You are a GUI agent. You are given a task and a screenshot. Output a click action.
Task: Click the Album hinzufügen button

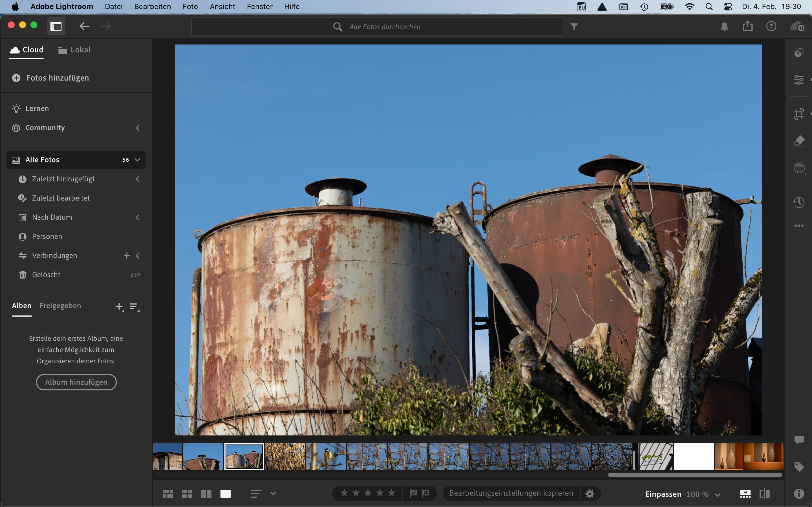tap(76, 382)
